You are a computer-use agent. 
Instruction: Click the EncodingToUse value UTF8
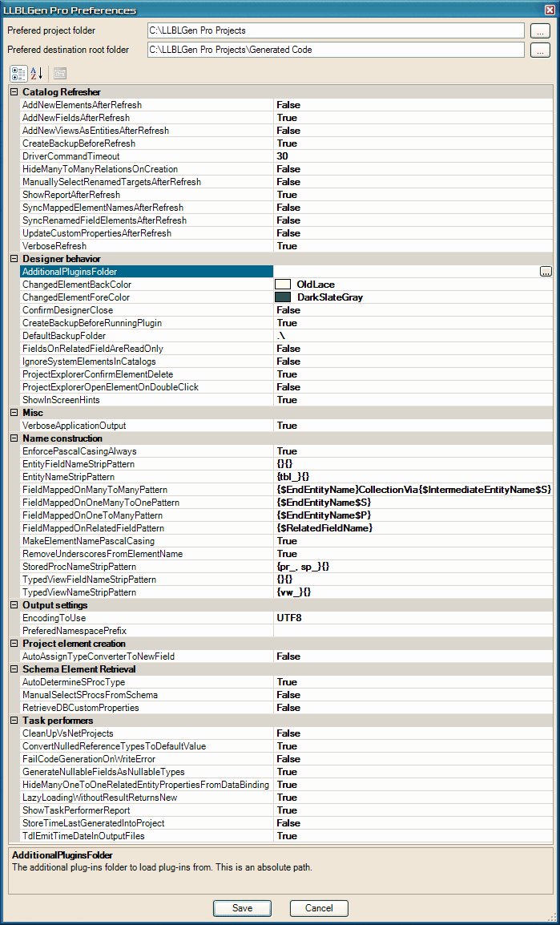coord(289,618)
